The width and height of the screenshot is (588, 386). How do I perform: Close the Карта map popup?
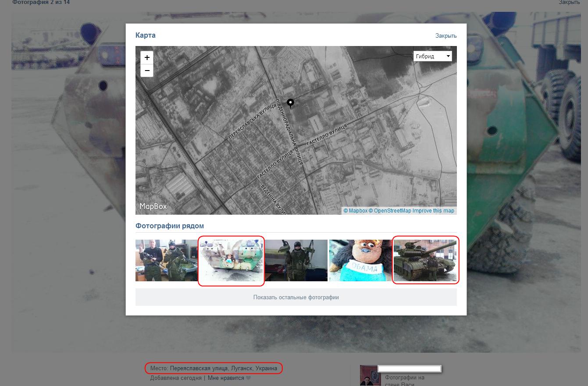[445, 36]
